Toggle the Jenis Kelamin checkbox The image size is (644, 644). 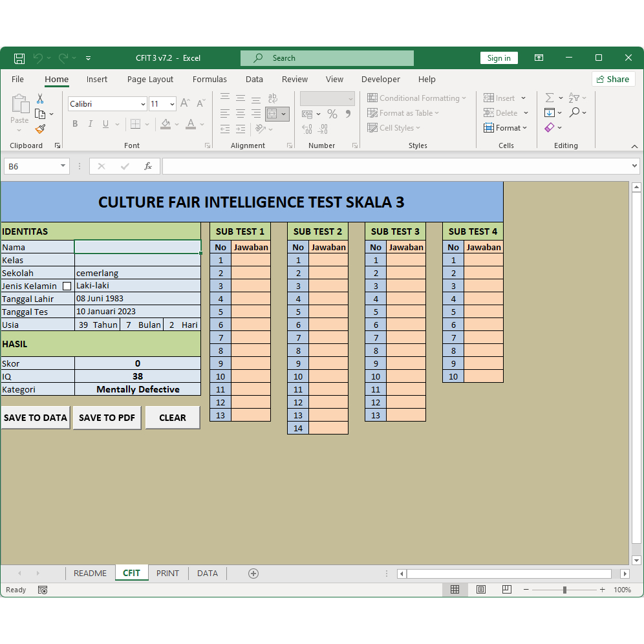(x=67, y=286)
